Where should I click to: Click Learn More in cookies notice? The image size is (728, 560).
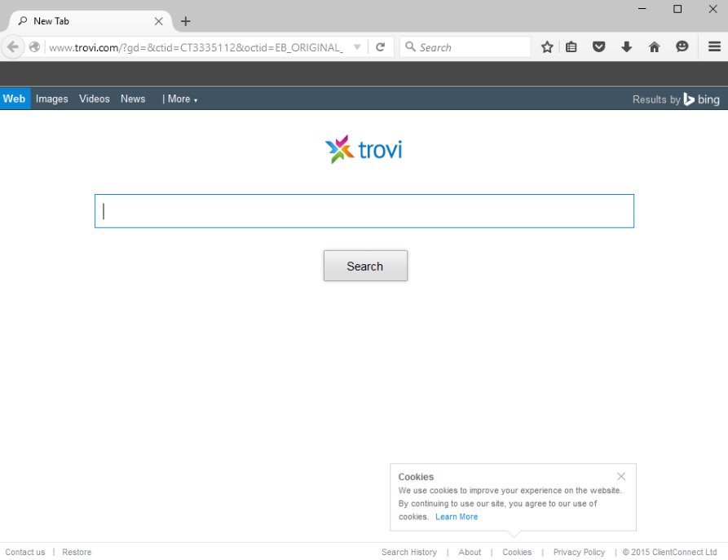tap(457, 517)
